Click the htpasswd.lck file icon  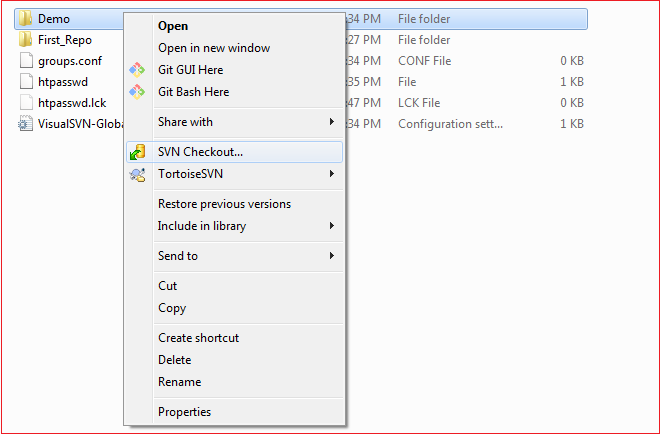pyautogui.click(x=26, y=103)
